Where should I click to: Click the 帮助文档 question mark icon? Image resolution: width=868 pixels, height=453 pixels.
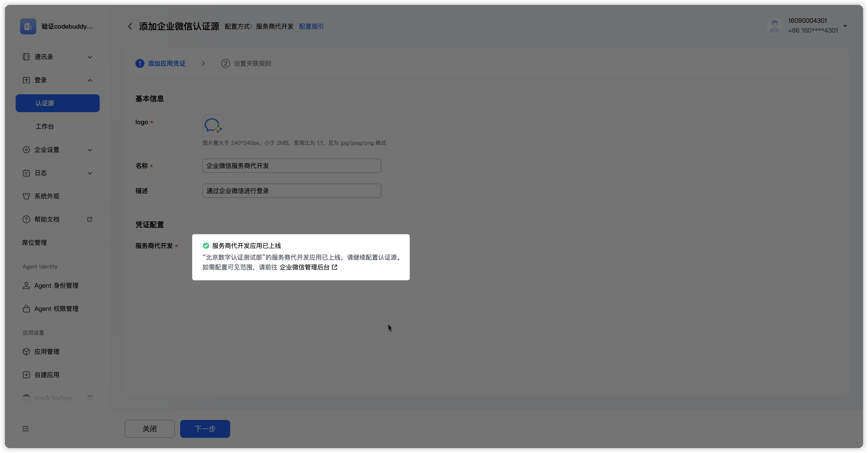pos(26,219)
